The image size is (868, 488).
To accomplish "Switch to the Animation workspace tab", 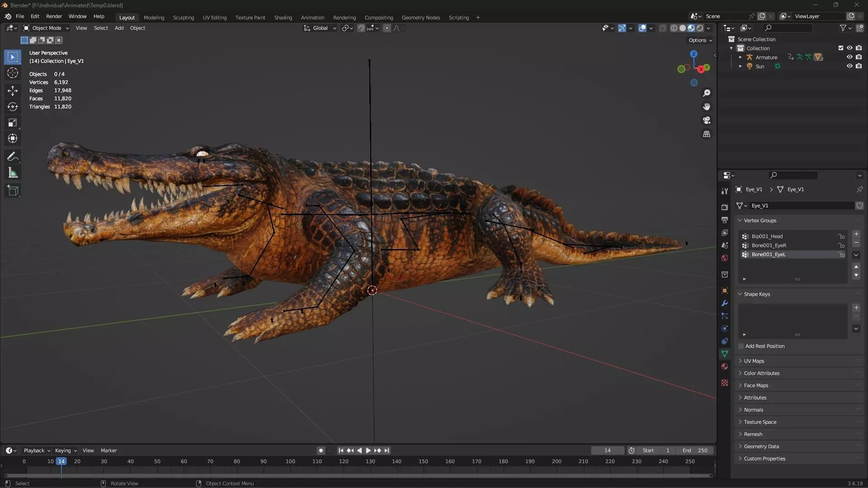I will pyautogui.click(x=312, y=18).
